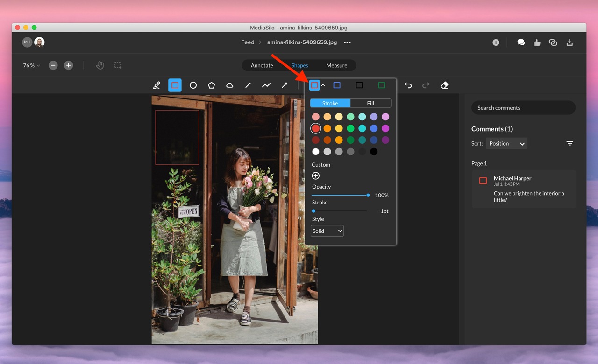Switch to Fill color mode
The width and height of the screenshot is (598, 364).
370,103
